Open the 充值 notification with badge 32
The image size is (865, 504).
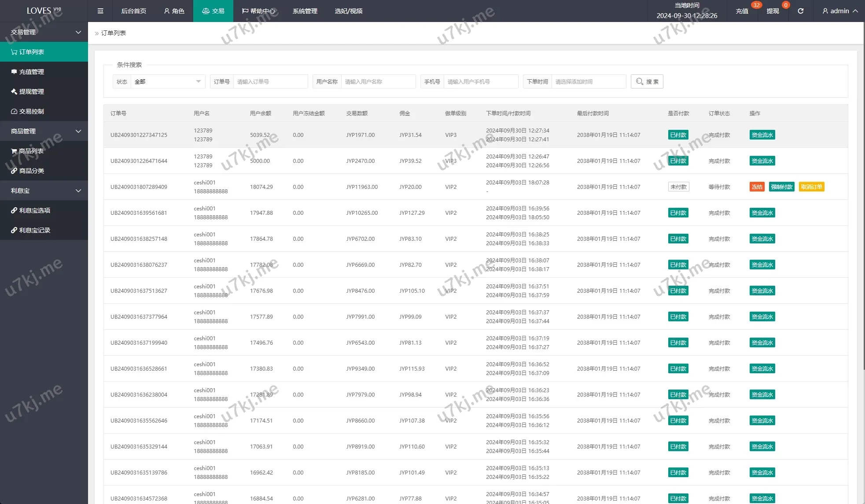tap(742, 11)
